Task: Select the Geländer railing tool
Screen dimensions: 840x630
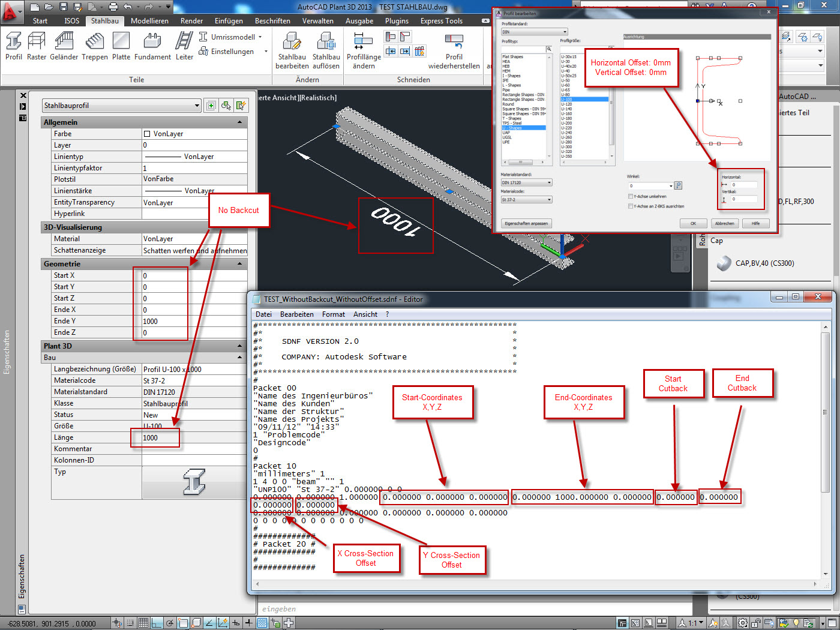Action: [64, 46]
